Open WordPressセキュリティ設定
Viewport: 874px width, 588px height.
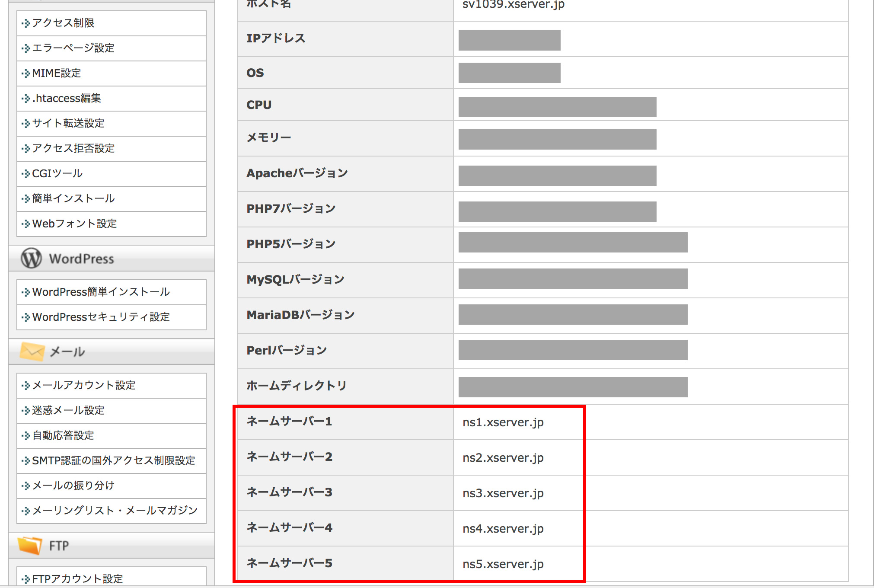click(101, 317)
